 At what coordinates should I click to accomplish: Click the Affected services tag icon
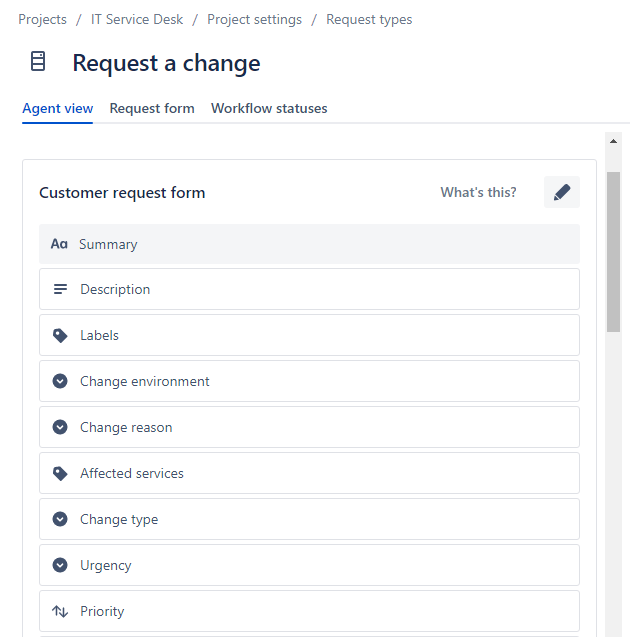60,473
